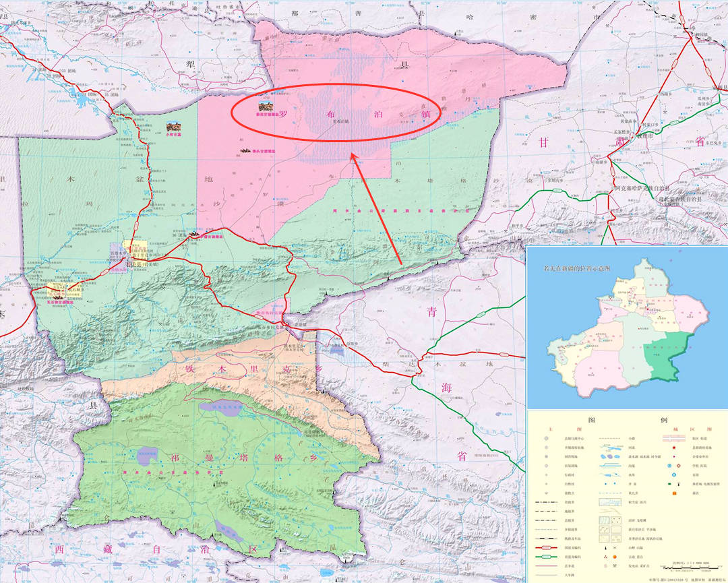728x583 pixels.
Task: Click the Loulan ancient city ruins photo thumbnail
Action: pos(266,106)
